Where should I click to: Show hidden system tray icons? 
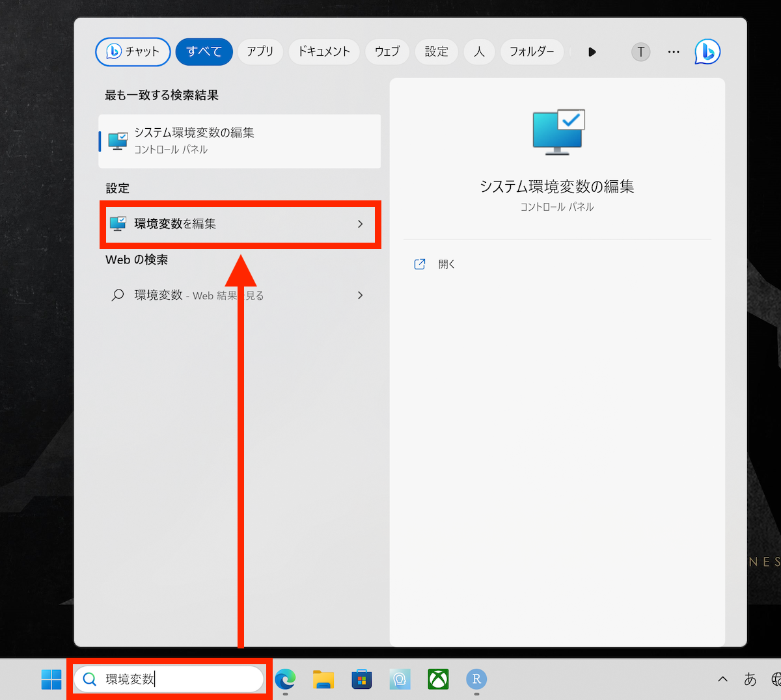click(722, 679)
